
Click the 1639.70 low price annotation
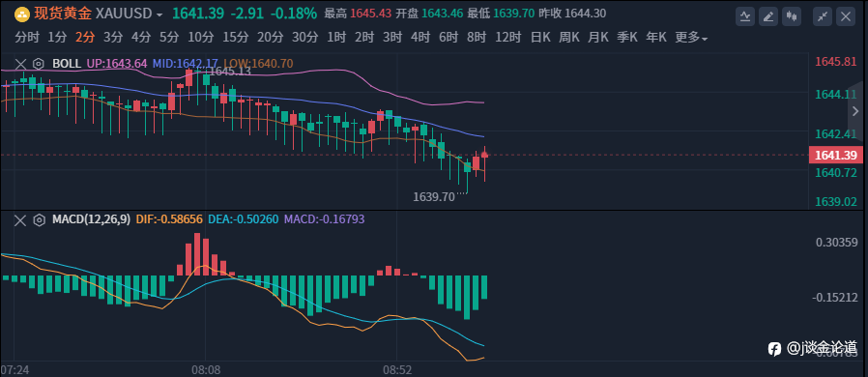tap(433, 196)
